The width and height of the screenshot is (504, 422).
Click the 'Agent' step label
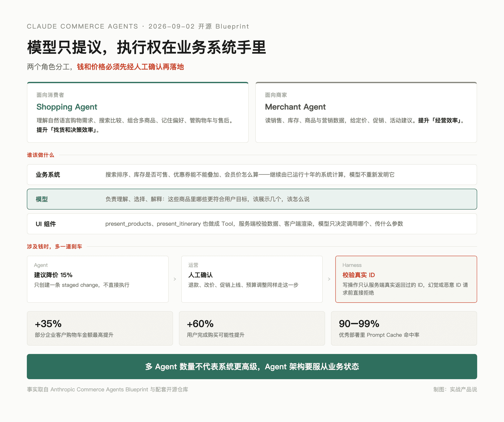pyautogui.click(x=41, y=265)
